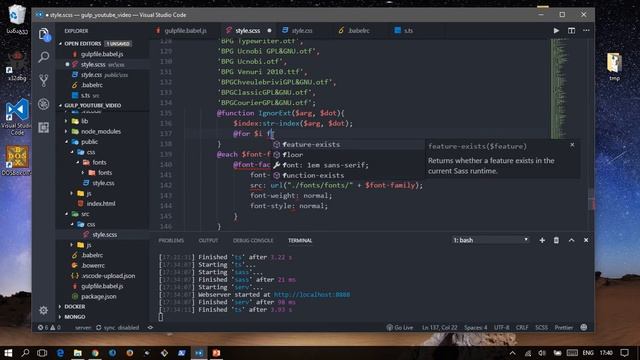The width and height of the screenshot is (640, 360).
Task: Add a new terminal with plus icon
Action: point(542,240)
